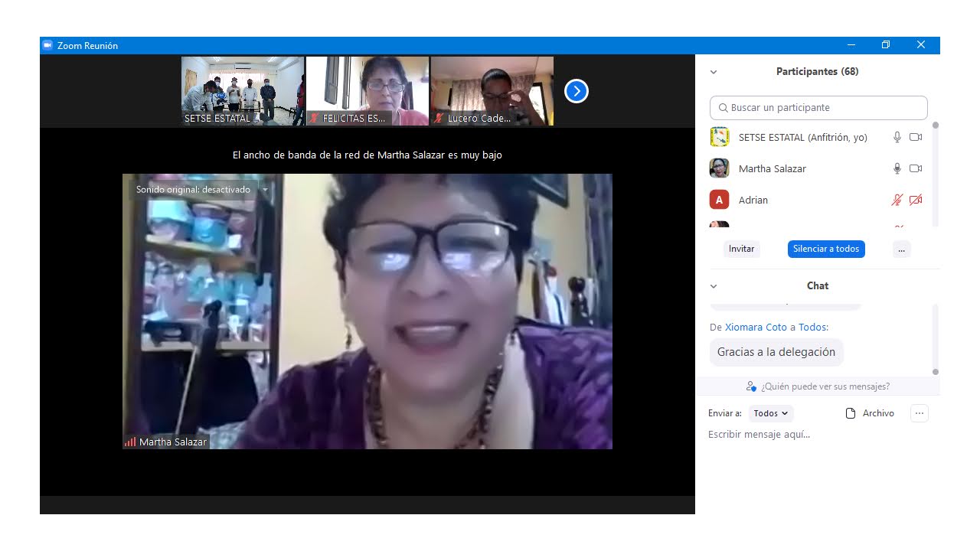Click ¿Quién puede ver sus mensajes? link
Image resolution: width=980 pixels, height=551 pixels.
point(825,386)
